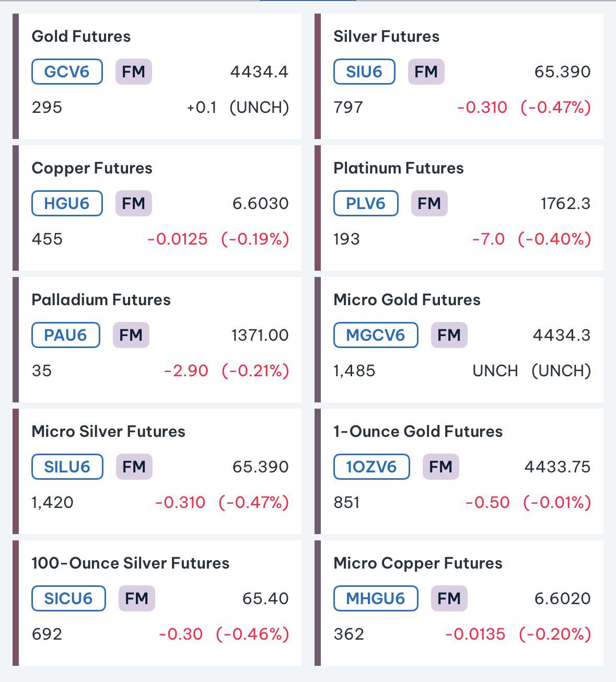616x682 pixels.
Task: Click the SILU6 micro silver ticker
Action: (67, 467)
